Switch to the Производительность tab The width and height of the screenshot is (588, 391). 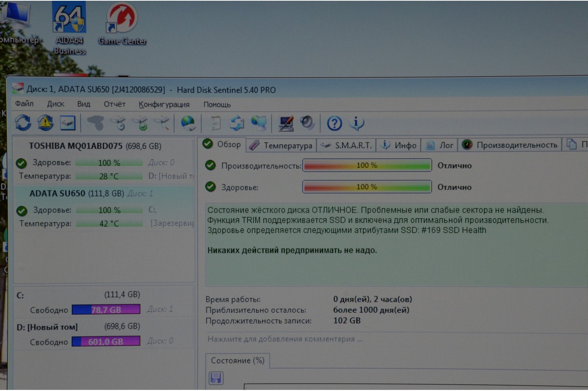click(x=510, y=145)
